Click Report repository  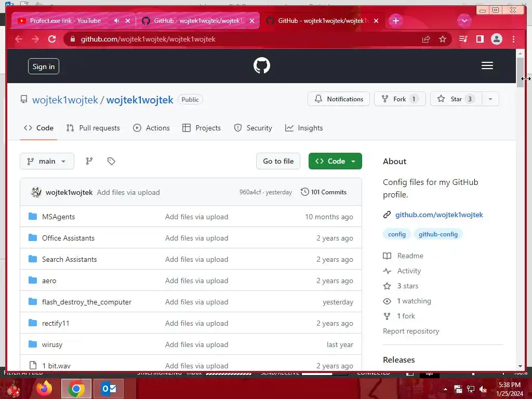[411, 331]
